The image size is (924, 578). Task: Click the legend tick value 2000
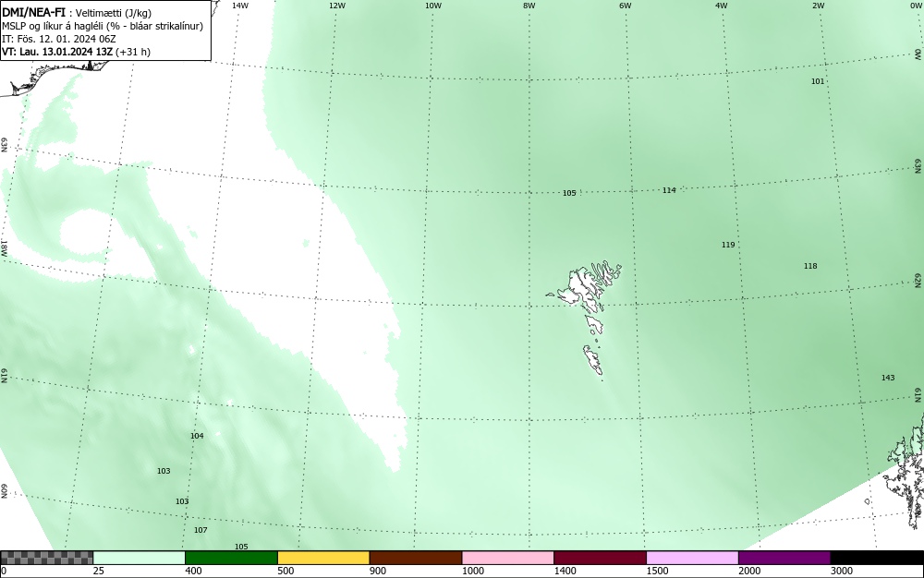749,571
